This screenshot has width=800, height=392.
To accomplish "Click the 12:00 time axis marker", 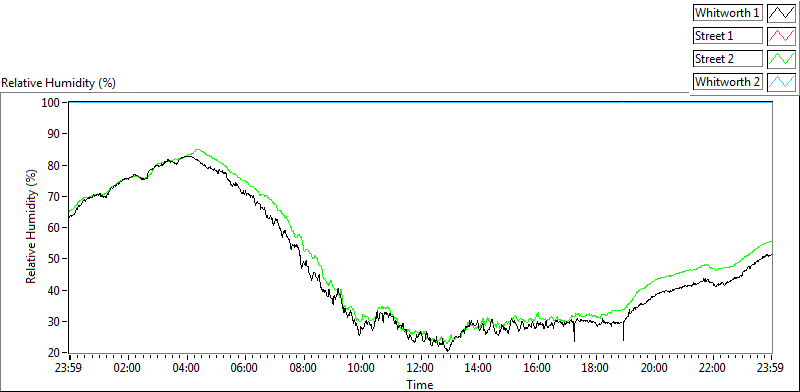I will 420,368.
